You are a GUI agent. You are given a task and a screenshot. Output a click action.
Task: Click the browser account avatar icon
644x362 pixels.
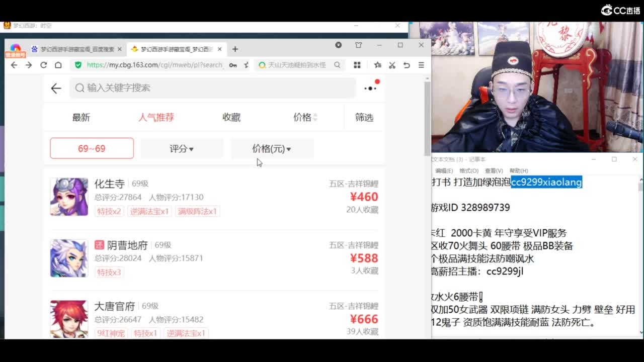tap(15, 49)
